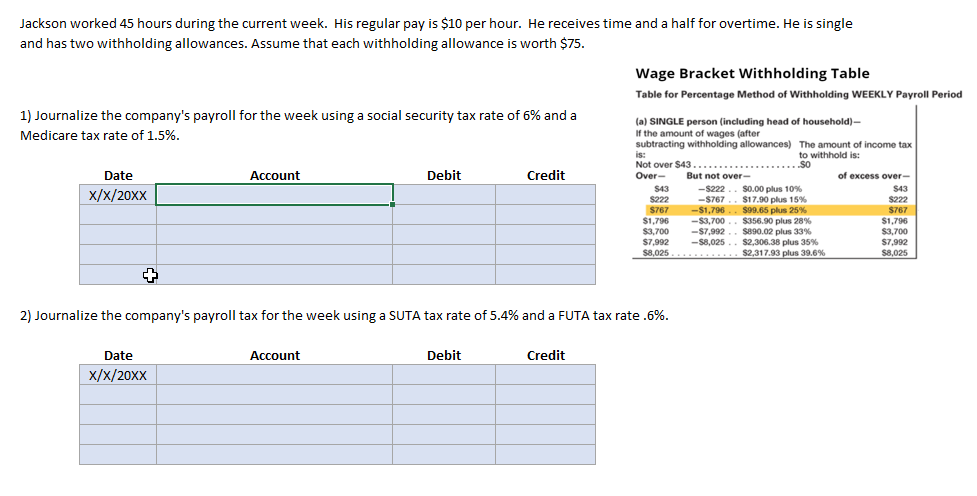This screenshot has width=977, height=496.
Task: Click the $2,317.93 plus 39.6% entry
Action: point(783,253)
